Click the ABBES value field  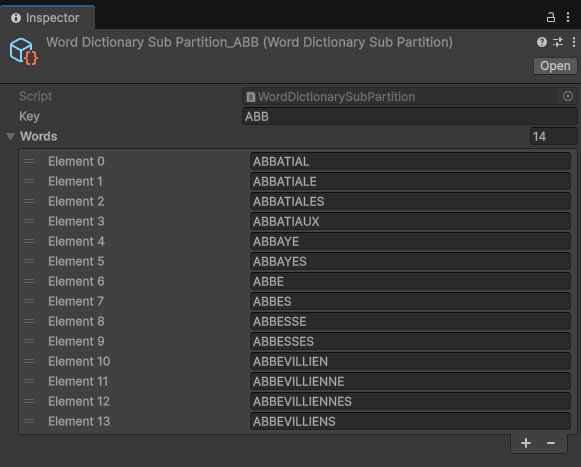(410, 301)
